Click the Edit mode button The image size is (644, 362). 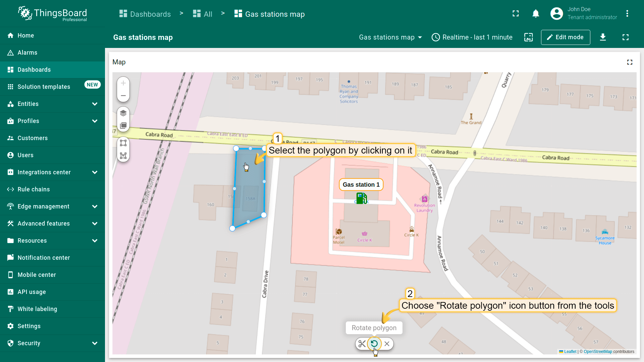565,37
